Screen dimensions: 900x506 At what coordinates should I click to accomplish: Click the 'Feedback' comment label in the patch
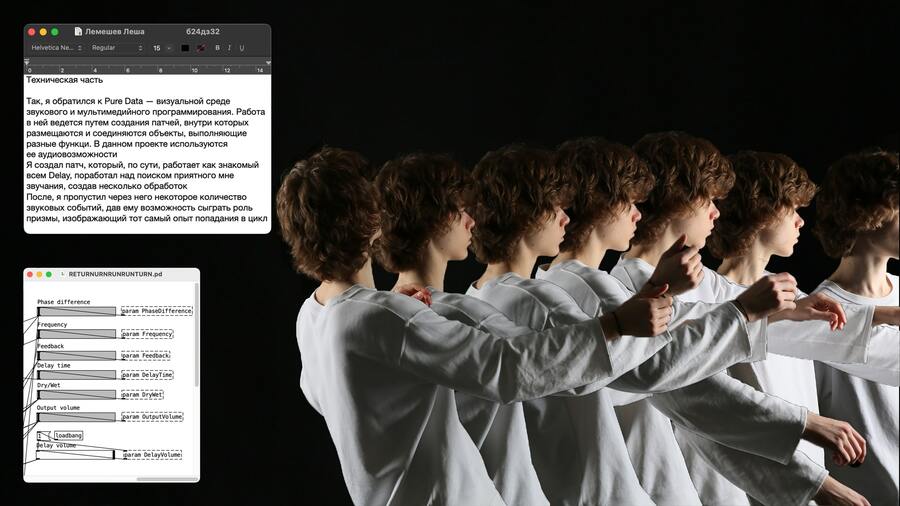(51, 347)
